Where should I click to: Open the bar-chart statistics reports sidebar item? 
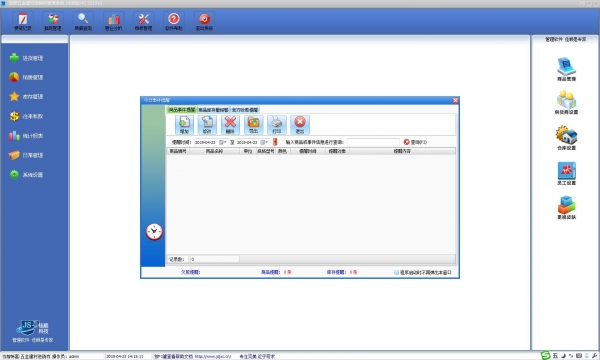pos(26,136)
